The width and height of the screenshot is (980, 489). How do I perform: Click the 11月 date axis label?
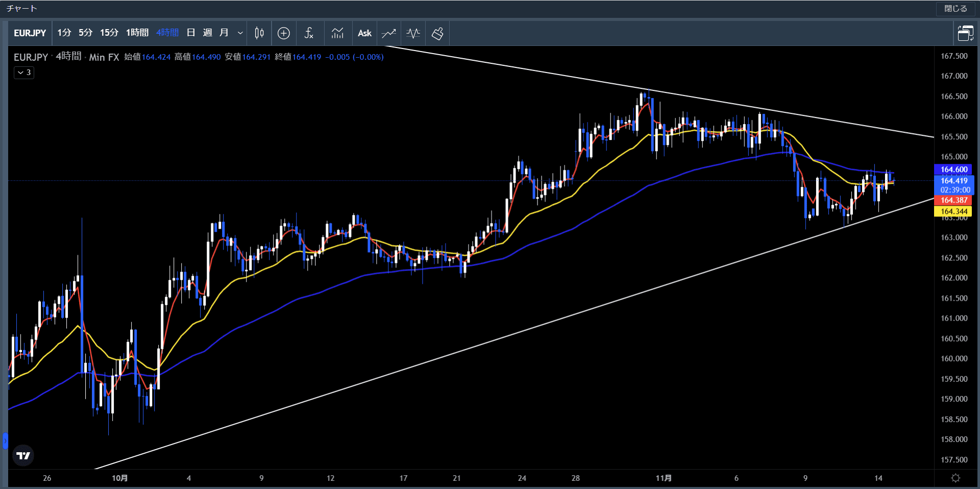pos(664,478)
